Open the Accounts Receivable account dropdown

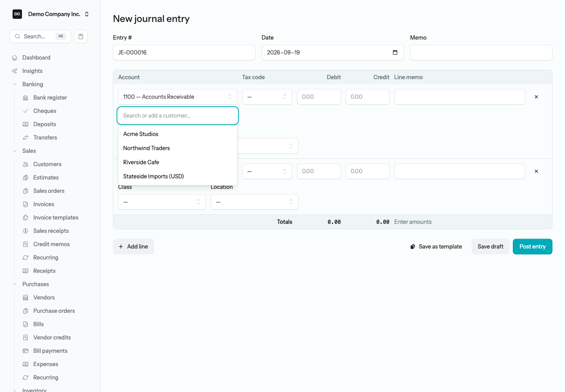pos(178,97)
